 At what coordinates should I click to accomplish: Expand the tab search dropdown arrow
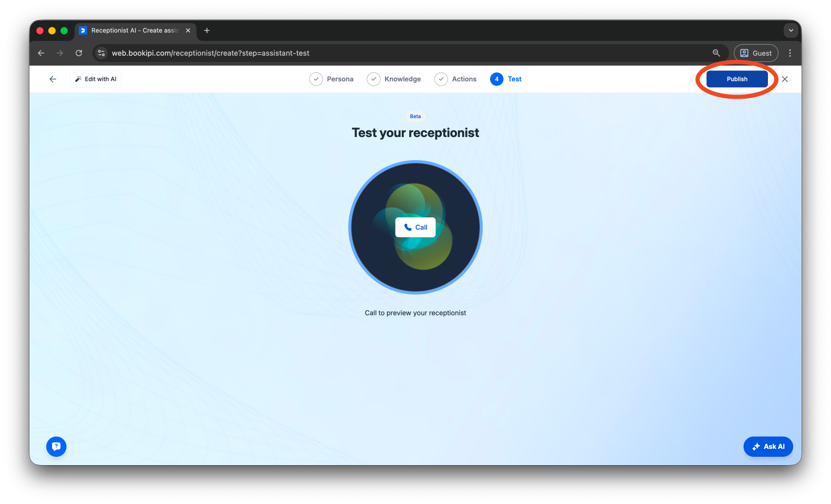coord(791,30)
